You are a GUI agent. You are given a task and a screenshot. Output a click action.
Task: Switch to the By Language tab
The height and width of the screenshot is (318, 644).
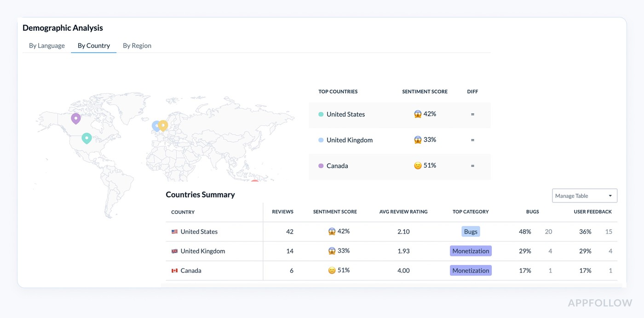click(46, 45)
